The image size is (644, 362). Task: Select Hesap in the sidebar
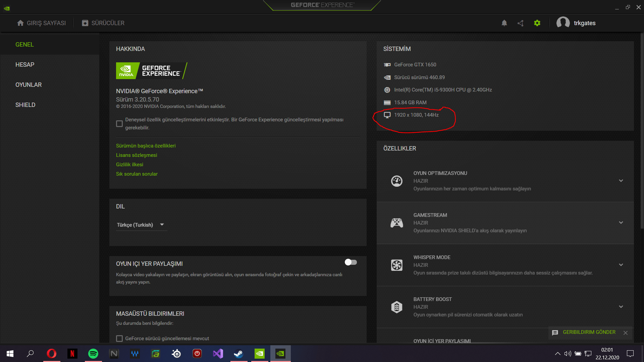tap(25, 65)
